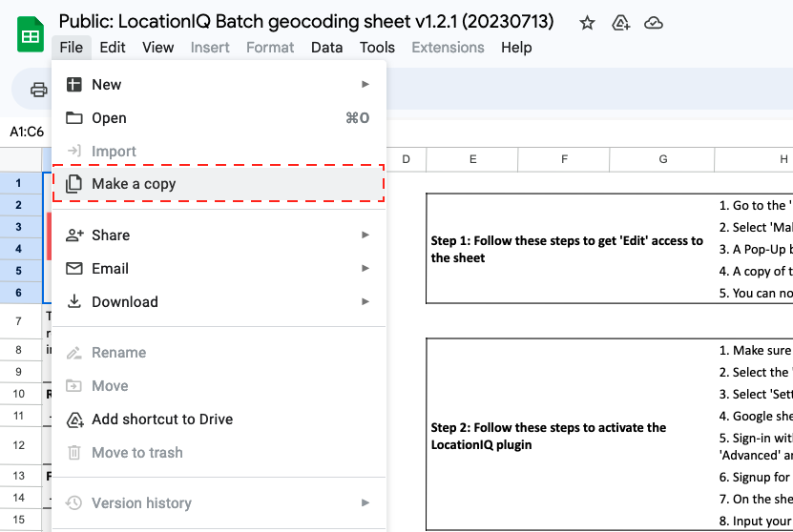793x532 pixels.
Task: Open the Google Sheets home icon
Action: [31, 34]
